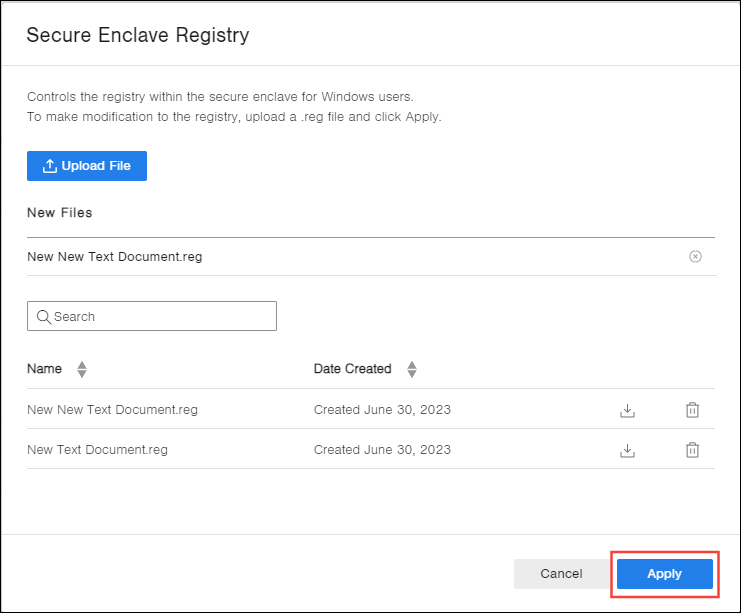Focus the Search input field
Screen dimensions: 741x613
[x=160, y=317]
